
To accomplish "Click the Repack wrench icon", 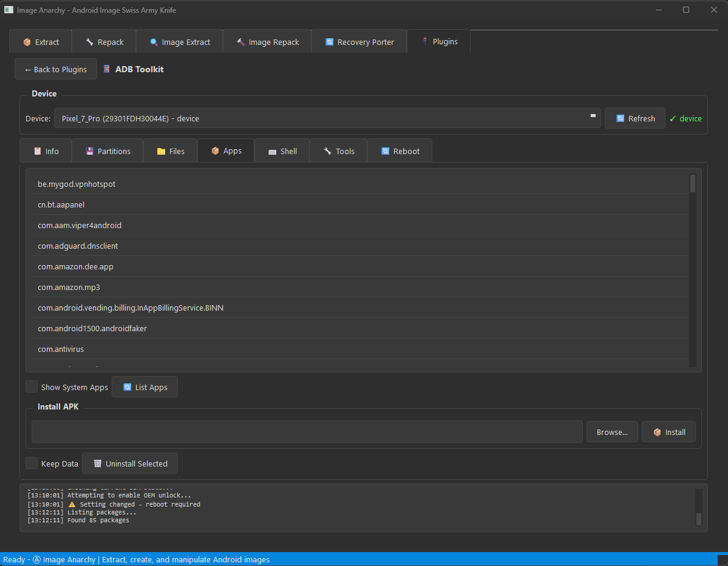I will pyautogui.click(x=90, y=42).
